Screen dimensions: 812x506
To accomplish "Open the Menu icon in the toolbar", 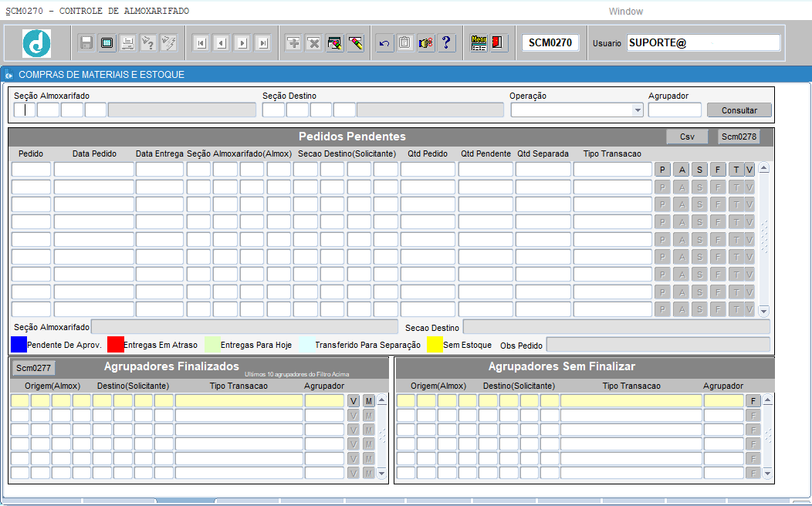I will (x=479, y=43).
